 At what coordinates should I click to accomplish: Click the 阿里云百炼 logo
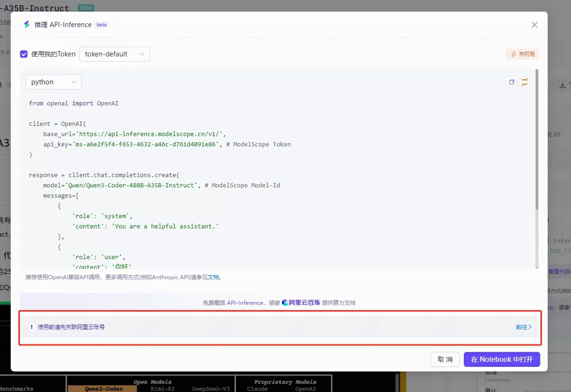[301, 303]
